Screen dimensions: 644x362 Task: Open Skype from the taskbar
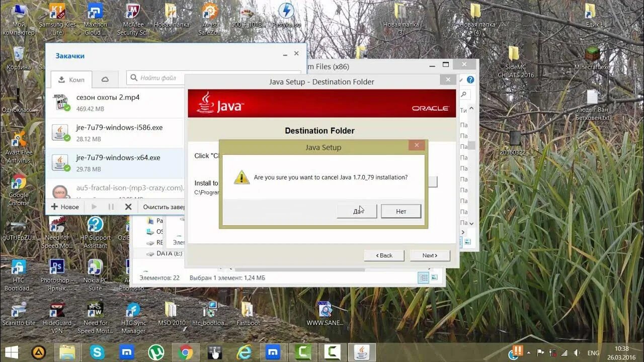coord(97,352)
